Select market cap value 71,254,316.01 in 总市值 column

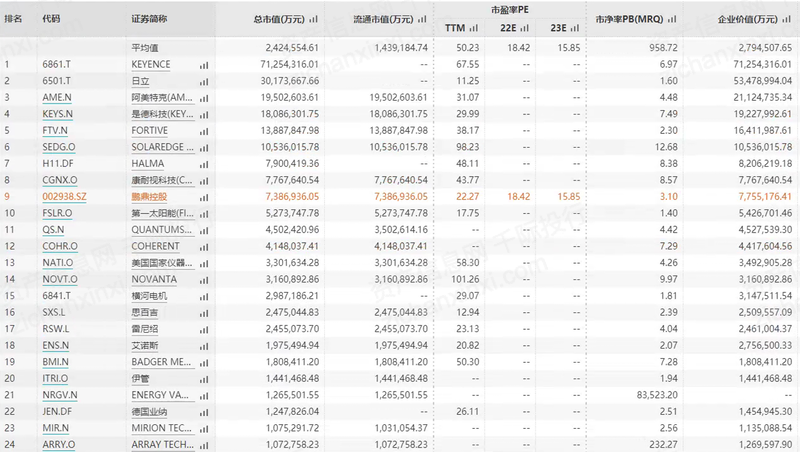click(x=289, y=64)
